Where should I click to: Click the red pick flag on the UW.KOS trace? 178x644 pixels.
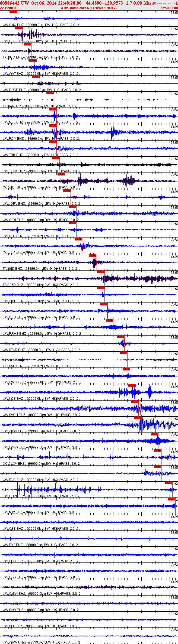point(132,385)
